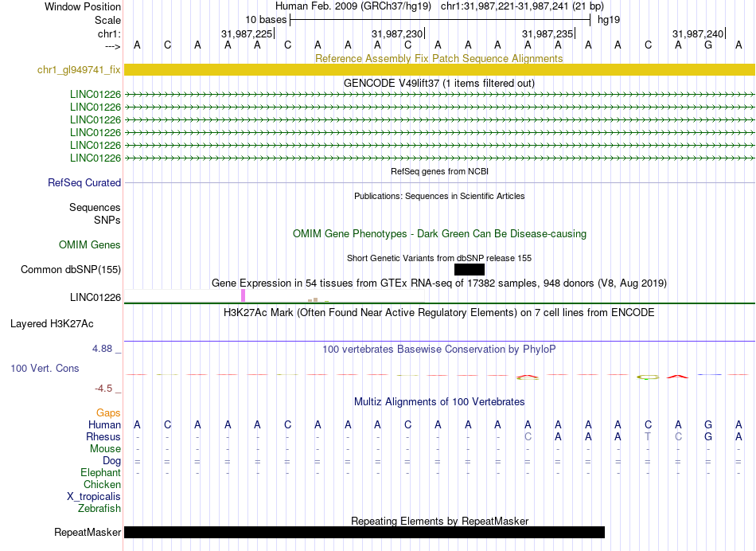Click the X_tropicalis species label
This screenshot has height=551, width=756.
(94, 497)
